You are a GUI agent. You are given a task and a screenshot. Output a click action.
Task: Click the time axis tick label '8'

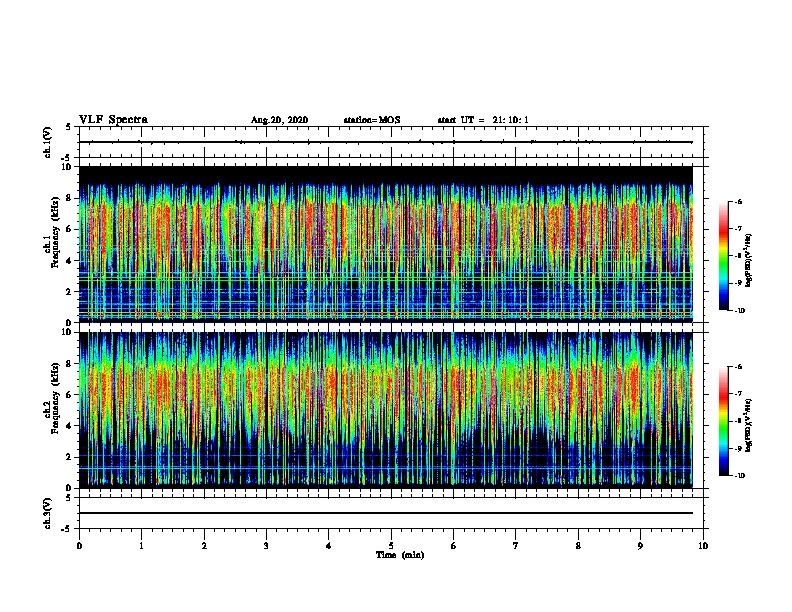point(578,546)
